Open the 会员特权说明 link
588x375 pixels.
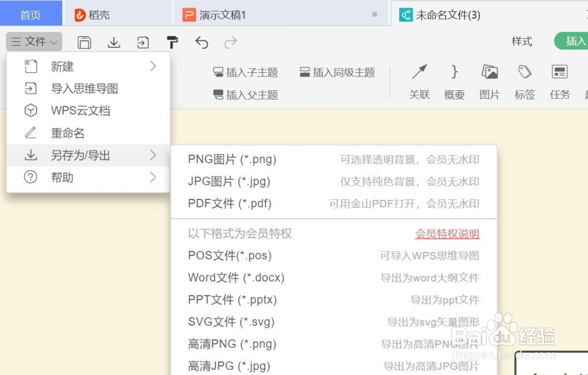[447, 234]
